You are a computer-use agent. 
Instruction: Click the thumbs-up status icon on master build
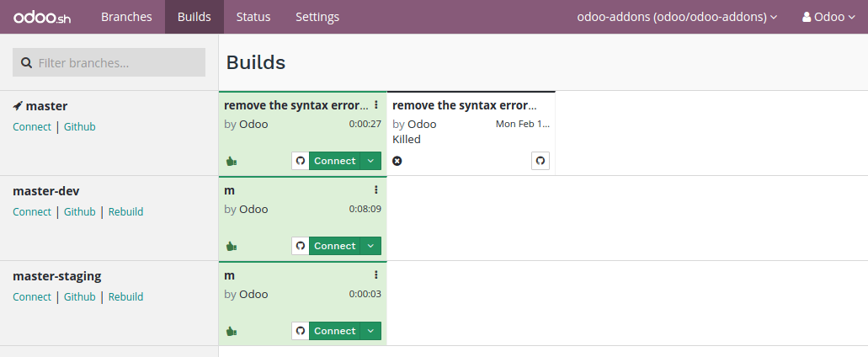231,161
